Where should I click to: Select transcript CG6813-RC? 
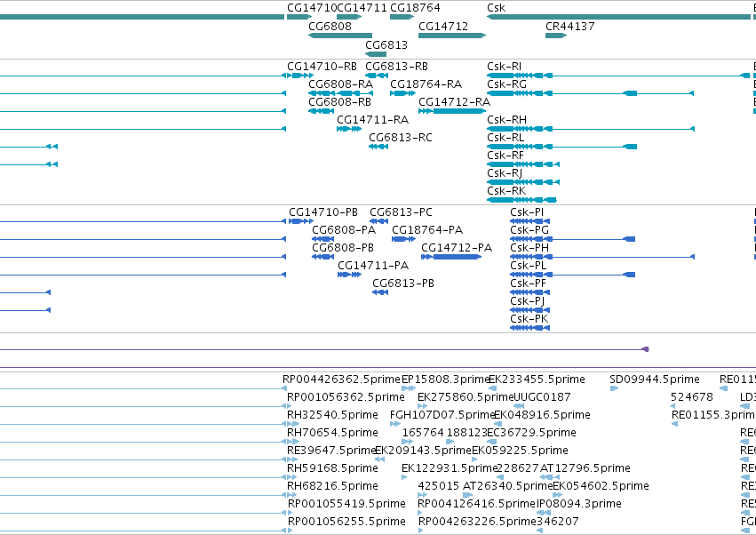click(378, 147)
